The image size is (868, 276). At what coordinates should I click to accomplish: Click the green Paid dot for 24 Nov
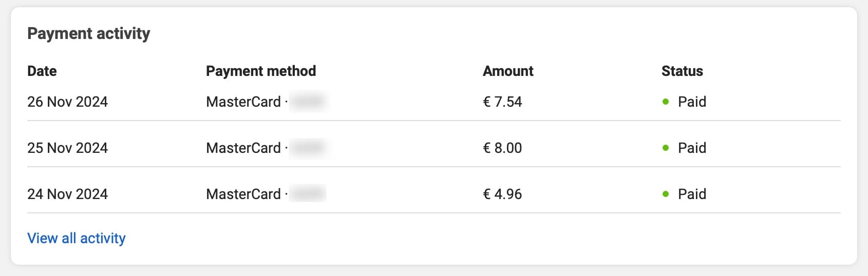pos(666,194)
